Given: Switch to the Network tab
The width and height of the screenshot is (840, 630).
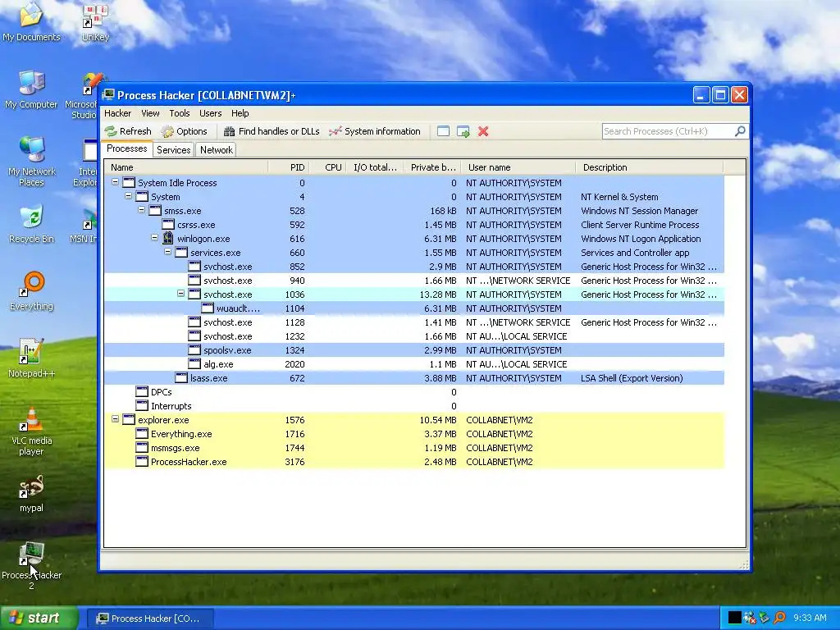Looking at the screenshot, I should pos(217,150).
